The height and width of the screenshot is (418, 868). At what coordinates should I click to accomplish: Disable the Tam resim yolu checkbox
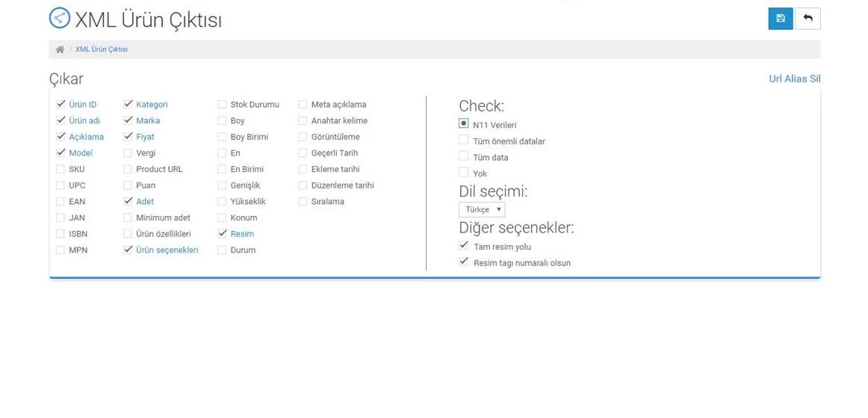(464, 246)
